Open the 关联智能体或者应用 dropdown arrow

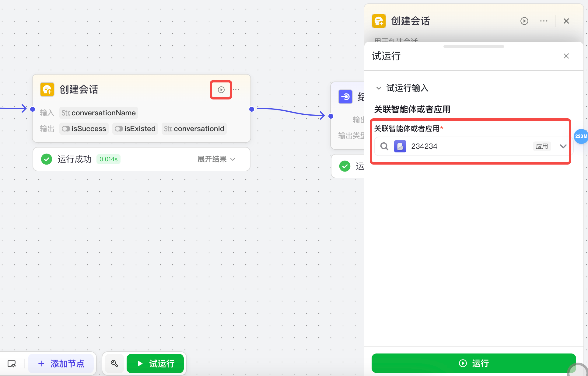[563, 146]
